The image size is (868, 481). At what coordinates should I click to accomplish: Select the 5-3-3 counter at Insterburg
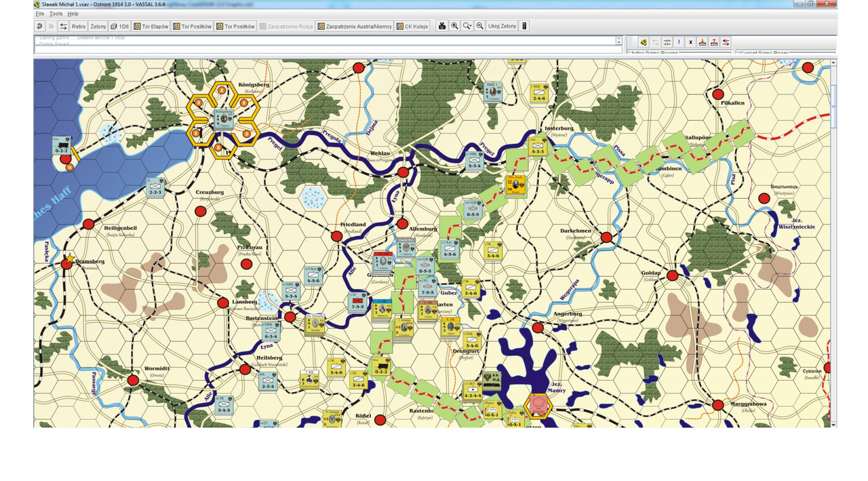click(x=538, y=146)
